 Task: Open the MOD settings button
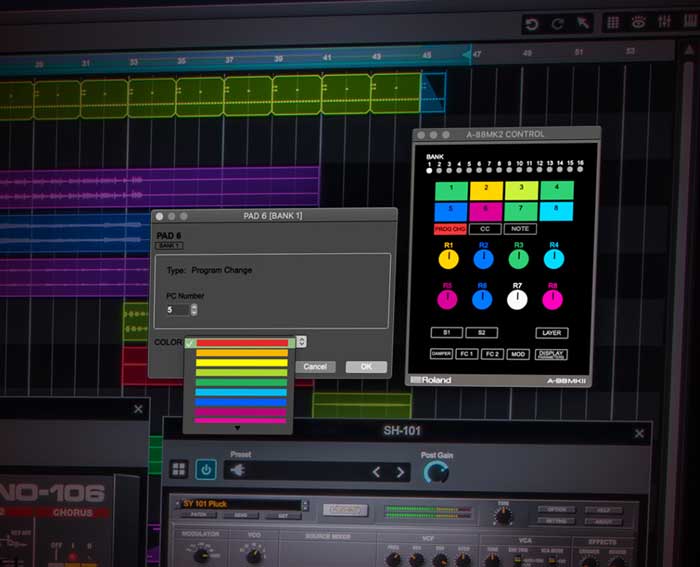tap(518, 354)
